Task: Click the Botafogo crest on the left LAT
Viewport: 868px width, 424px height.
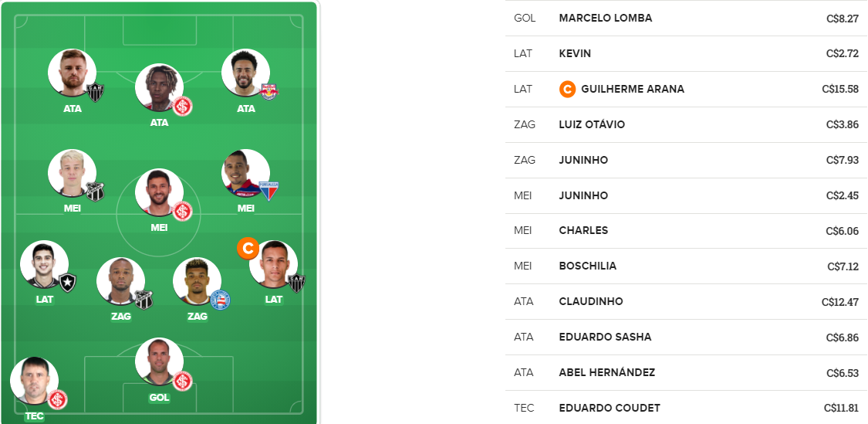Action: 68,283
